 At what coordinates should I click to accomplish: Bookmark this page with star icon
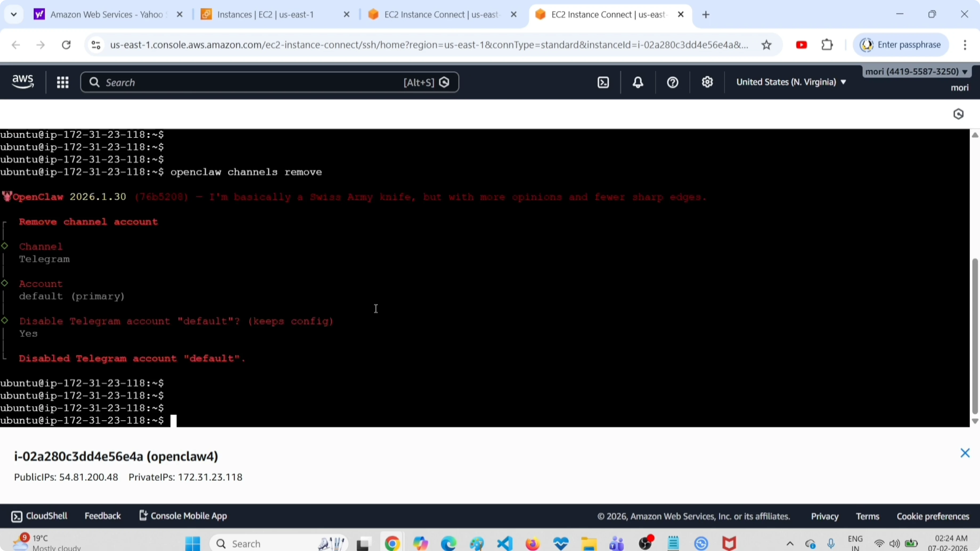pos(766,45)
